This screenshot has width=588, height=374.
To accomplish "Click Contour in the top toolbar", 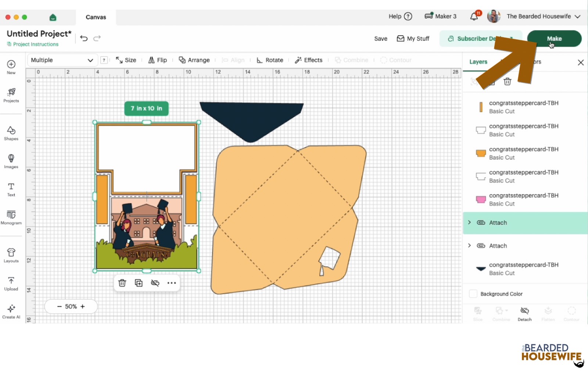I will coord(396,60).
